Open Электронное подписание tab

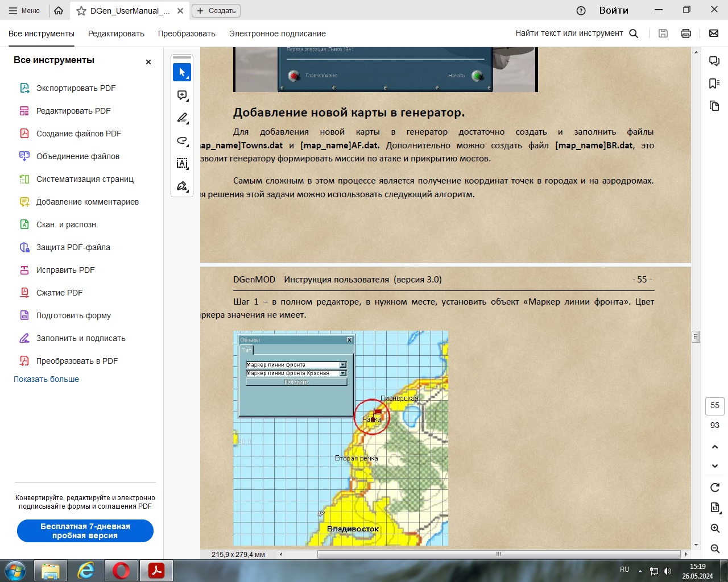click(277, 34)
